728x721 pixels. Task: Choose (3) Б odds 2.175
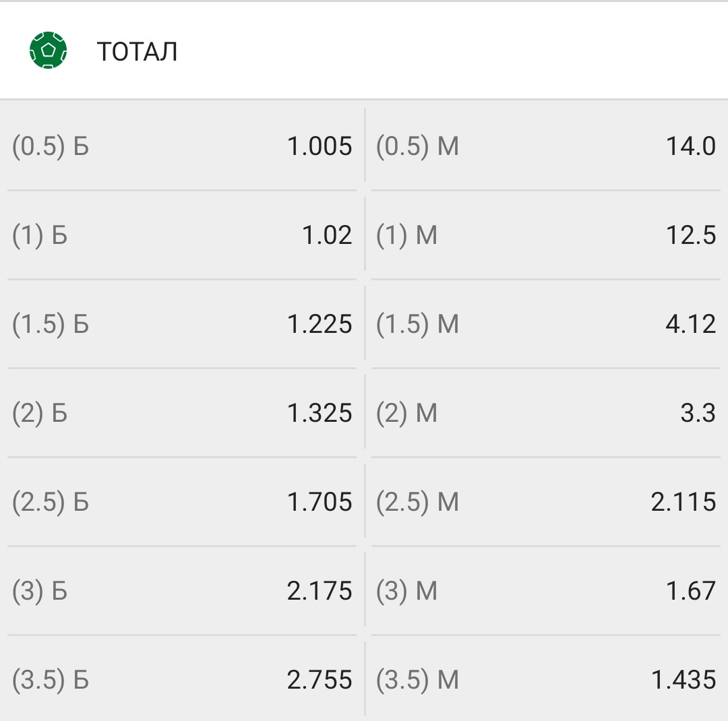182,591
